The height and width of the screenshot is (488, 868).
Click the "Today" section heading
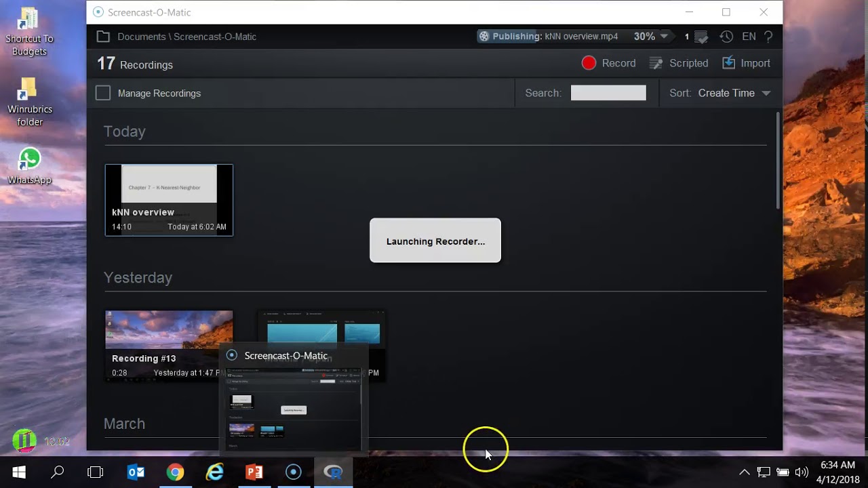pyautogui.click(x=124, y=131)
